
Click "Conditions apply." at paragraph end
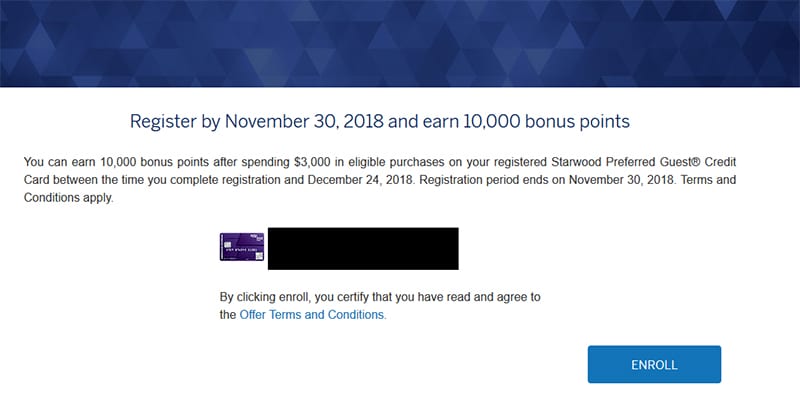pyautogui.click(x=68, y=198)
